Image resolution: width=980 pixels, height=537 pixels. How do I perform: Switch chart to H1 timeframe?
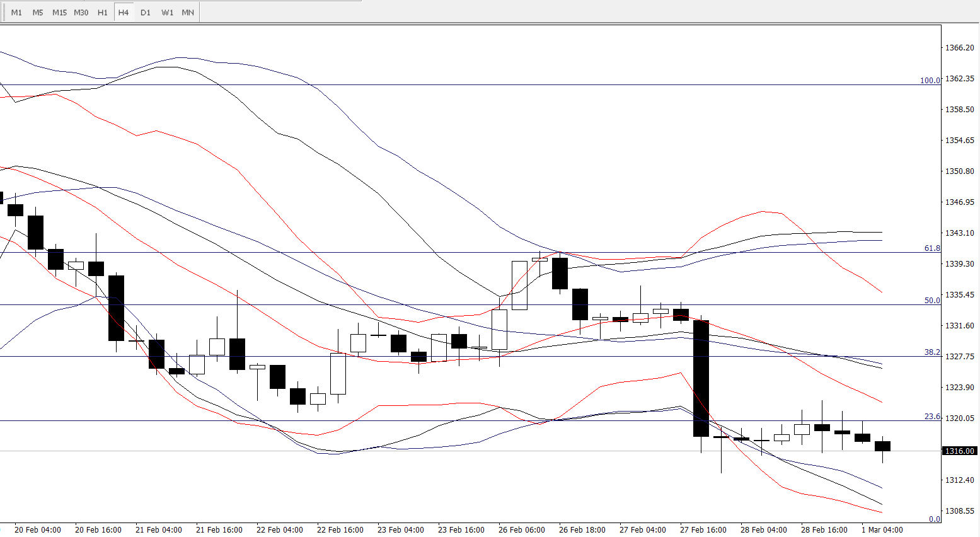103,13
